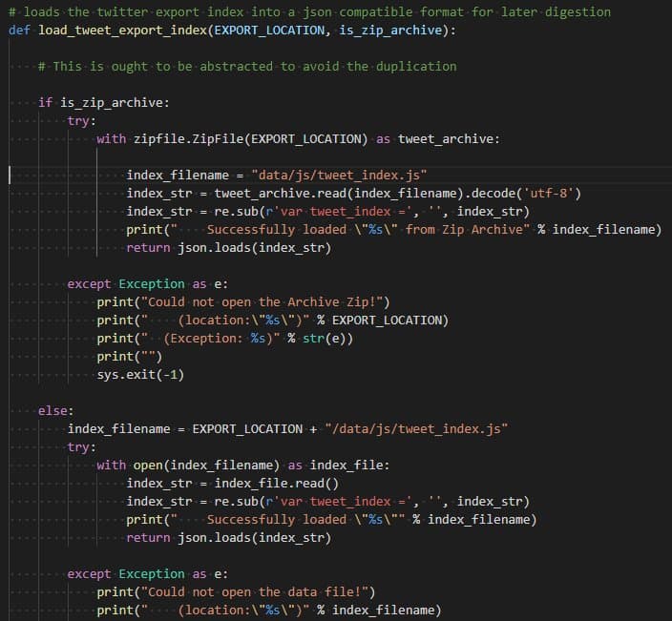
Task: Click tweet_archive after the 'as' keyword
Action: click(447, 139)
